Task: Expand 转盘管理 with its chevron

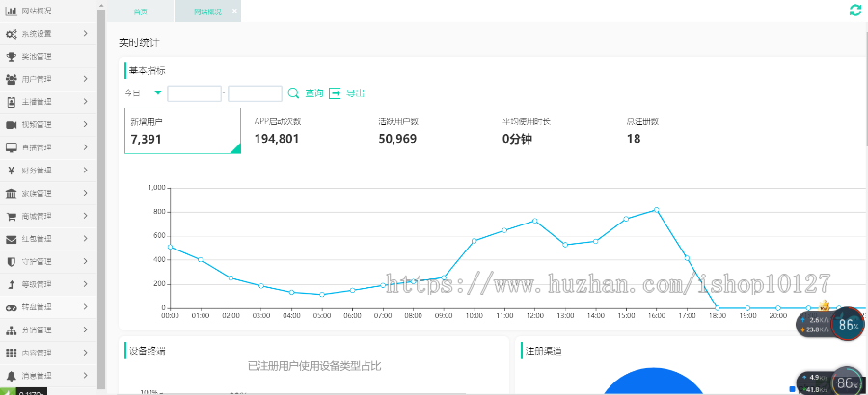Action: 85,307
